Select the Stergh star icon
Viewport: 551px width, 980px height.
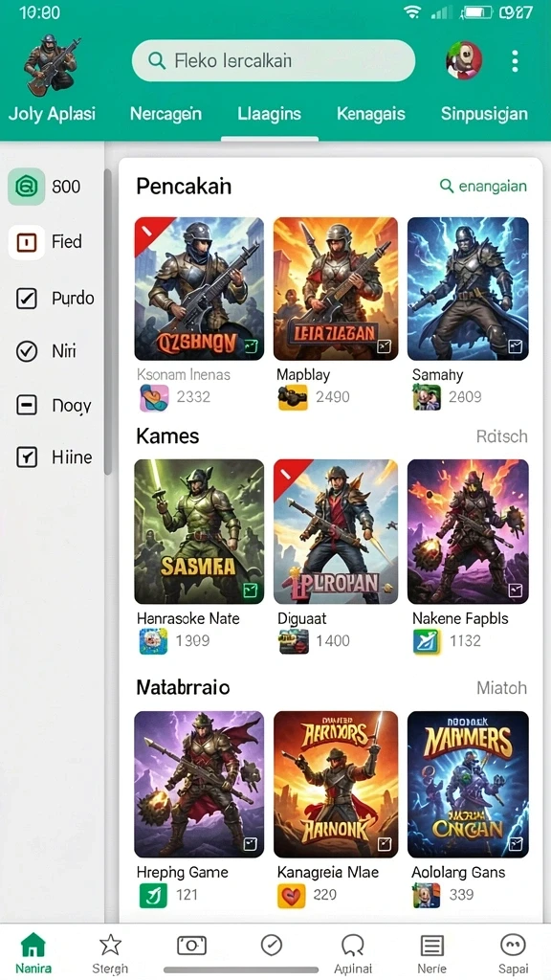pos(111,945)
